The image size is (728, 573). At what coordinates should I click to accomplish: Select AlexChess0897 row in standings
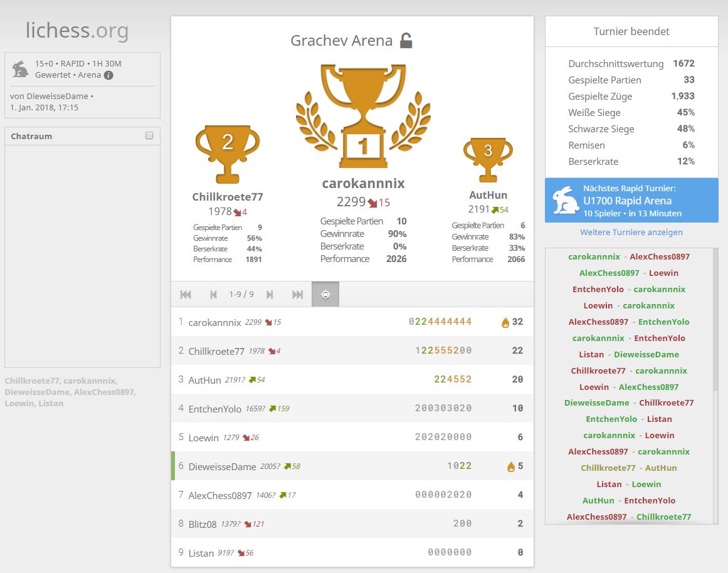point(352,495)
